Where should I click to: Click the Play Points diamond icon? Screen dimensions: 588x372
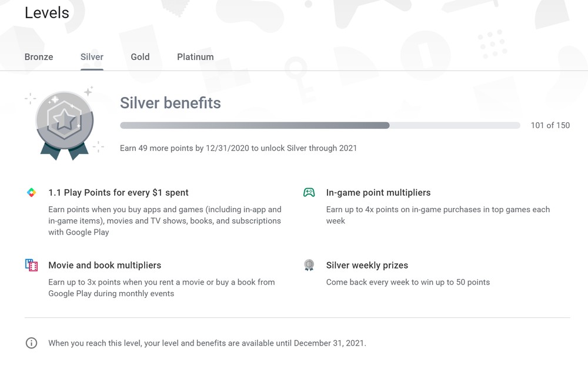tap(31, 193)
